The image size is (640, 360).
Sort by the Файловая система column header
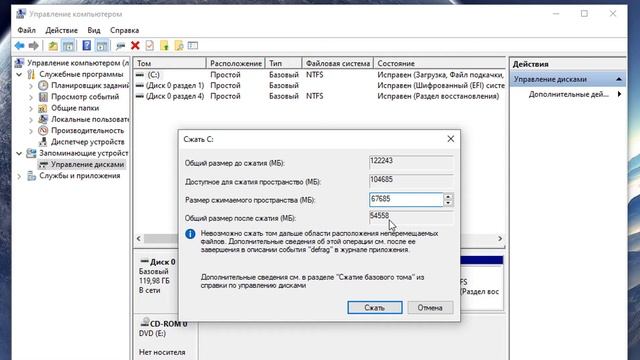338,63
